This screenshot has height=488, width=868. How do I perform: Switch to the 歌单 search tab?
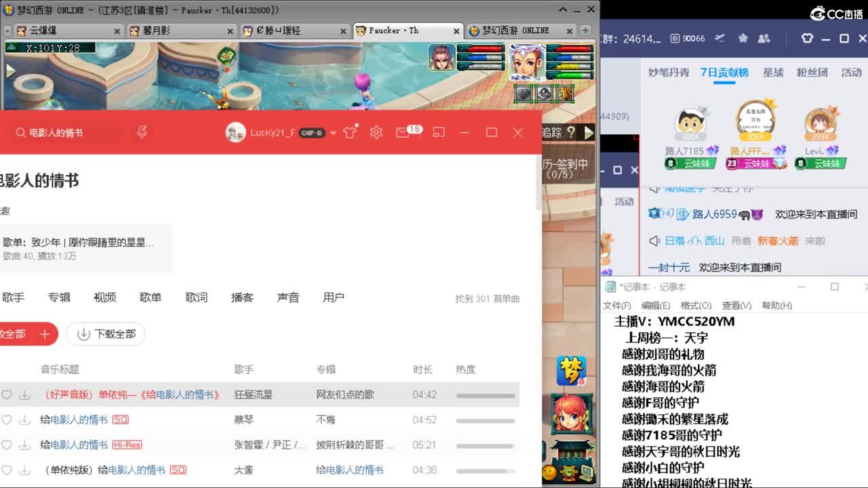click(151, 298)
